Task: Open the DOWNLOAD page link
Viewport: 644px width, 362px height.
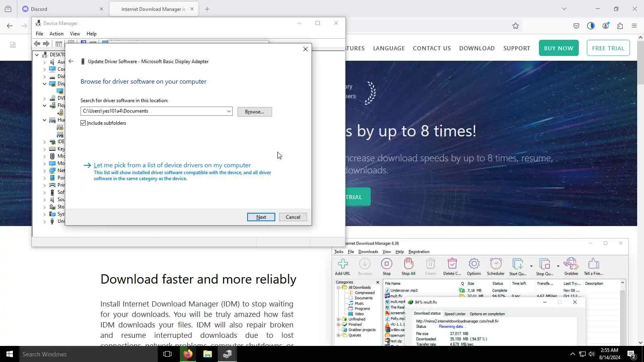Action: click(477, 48)
